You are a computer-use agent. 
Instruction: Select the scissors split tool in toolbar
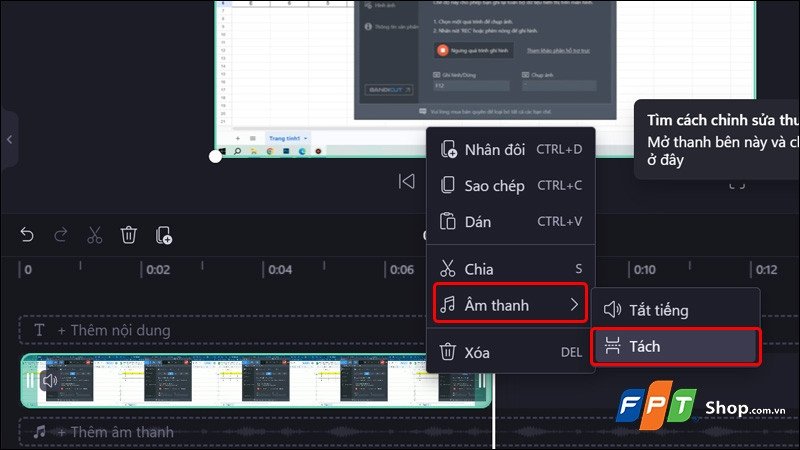click(x=94, y=235)
